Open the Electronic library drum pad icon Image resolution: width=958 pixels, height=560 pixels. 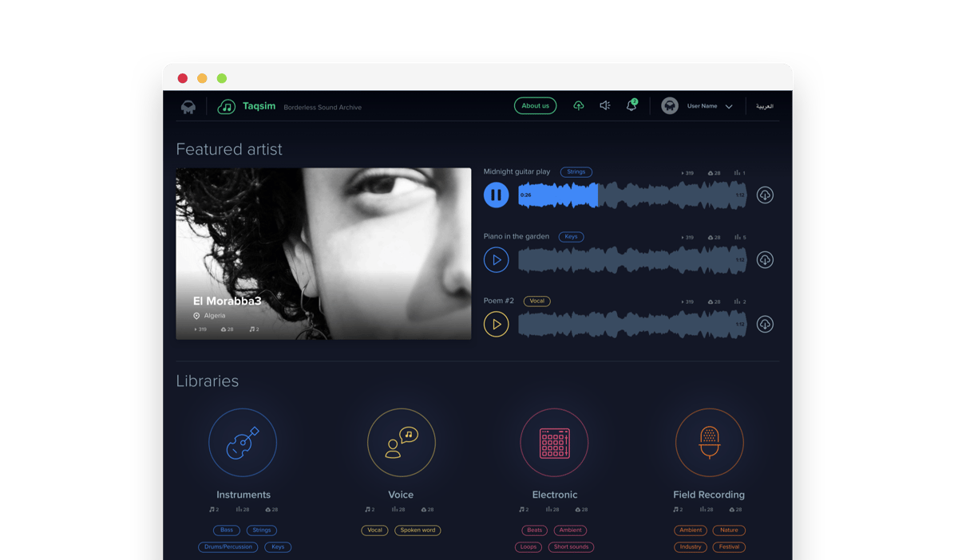[x=554, y=443]
